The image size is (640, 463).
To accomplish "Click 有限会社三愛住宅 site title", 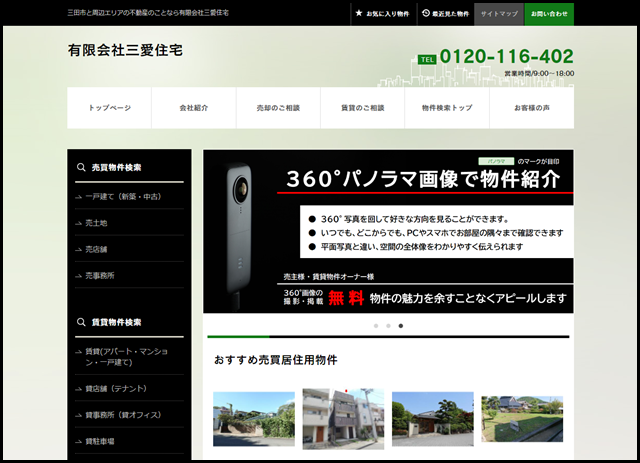I will (125, 50).
